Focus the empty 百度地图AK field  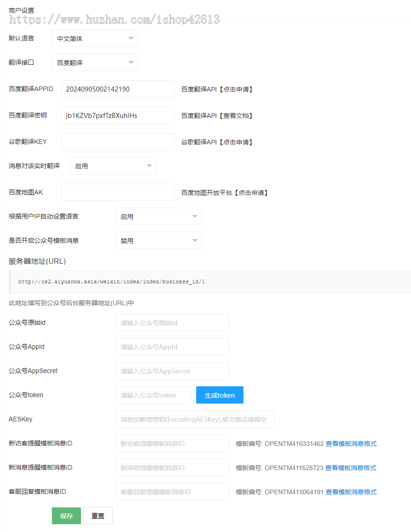click(x=118, y=192)
